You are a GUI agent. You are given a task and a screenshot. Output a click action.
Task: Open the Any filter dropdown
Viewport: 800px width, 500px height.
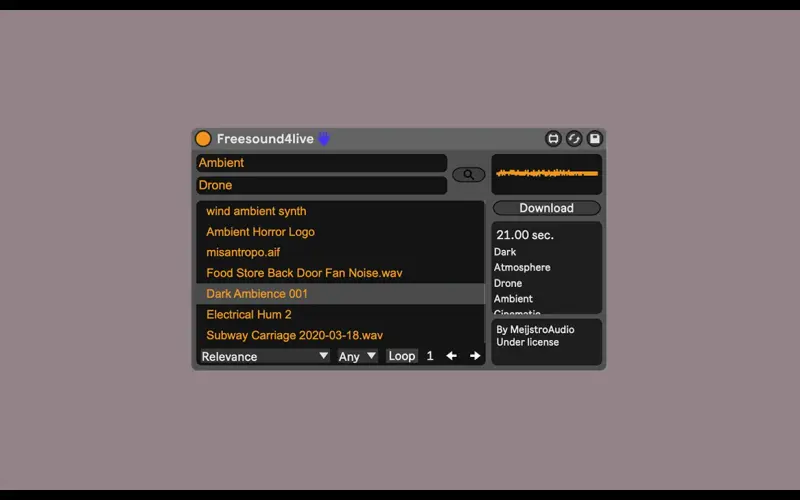click(x=357, y=356)
